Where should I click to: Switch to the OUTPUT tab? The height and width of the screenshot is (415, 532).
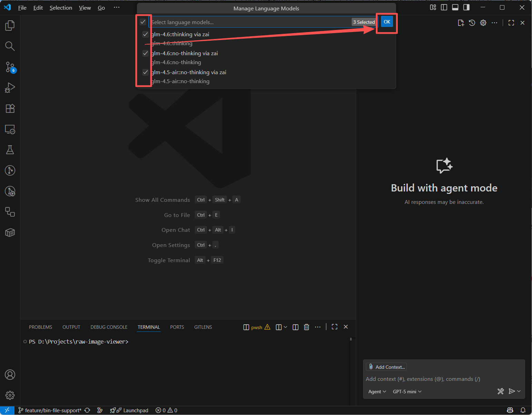click(71, 327)
